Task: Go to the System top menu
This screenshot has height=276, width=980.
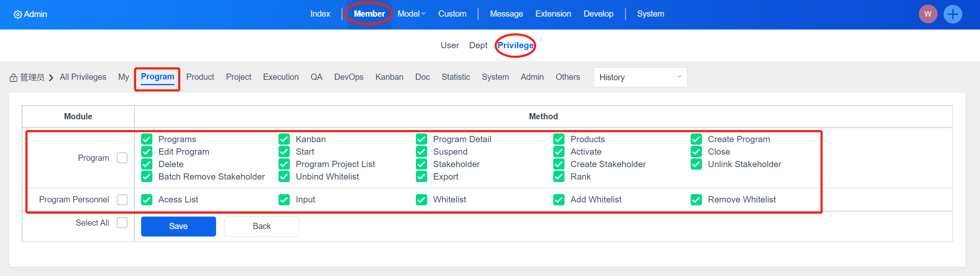Action: [650, 14]
